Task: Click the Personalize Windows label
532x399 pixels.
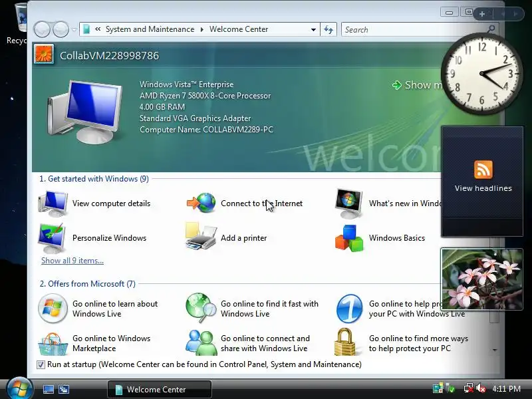Action: pos(109,238)
